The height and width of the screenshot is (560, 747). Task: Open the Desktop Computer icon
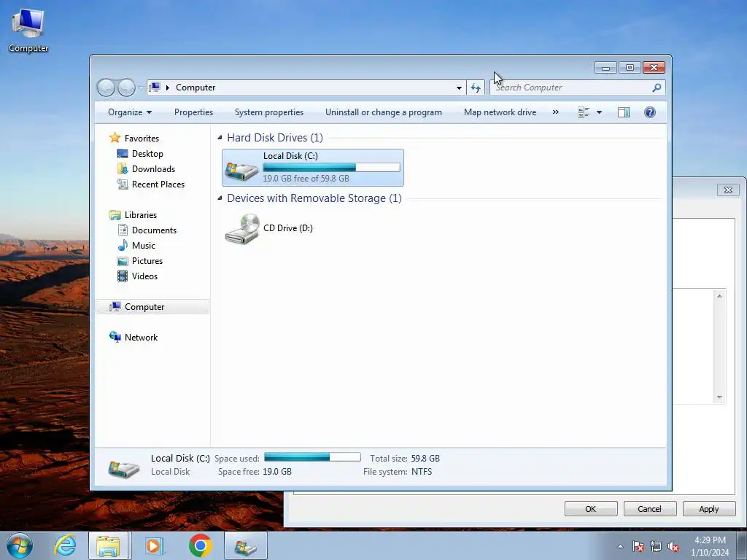coord(28,31)
